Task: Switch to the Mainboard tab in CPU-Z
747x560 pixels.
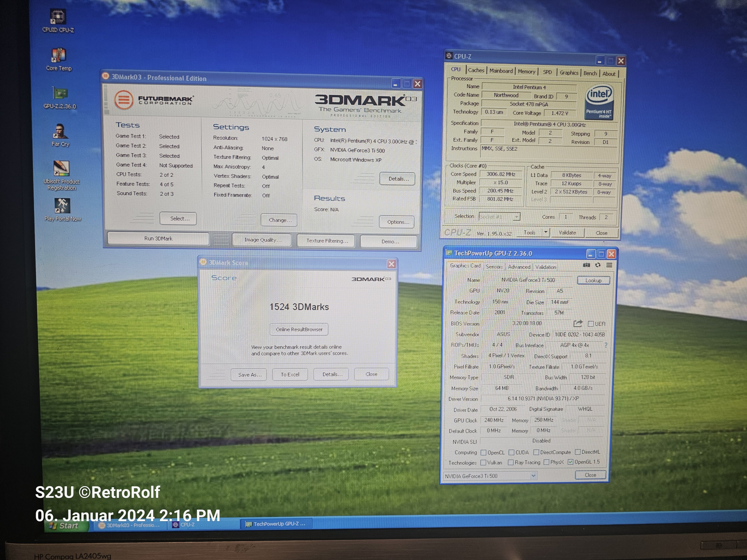Action: click(501, 71)
